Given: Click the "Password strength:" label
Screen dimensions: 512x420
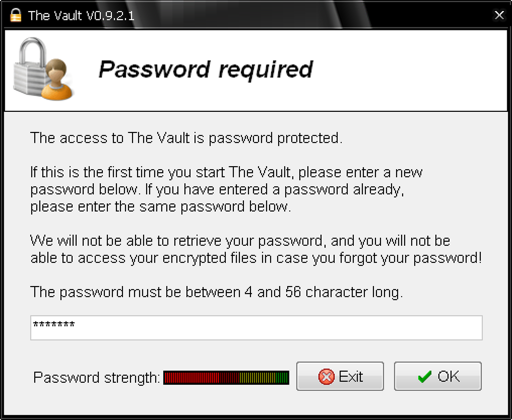Looking at the screenshot, I should pyautogui.click(x=97, y=377).
